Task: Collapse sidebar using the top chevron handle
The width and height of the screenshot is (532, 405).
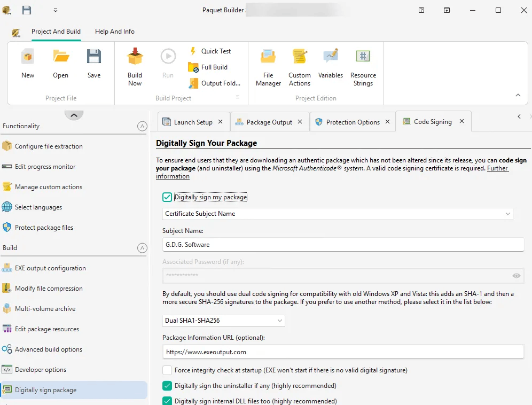Action: (74, 115)
